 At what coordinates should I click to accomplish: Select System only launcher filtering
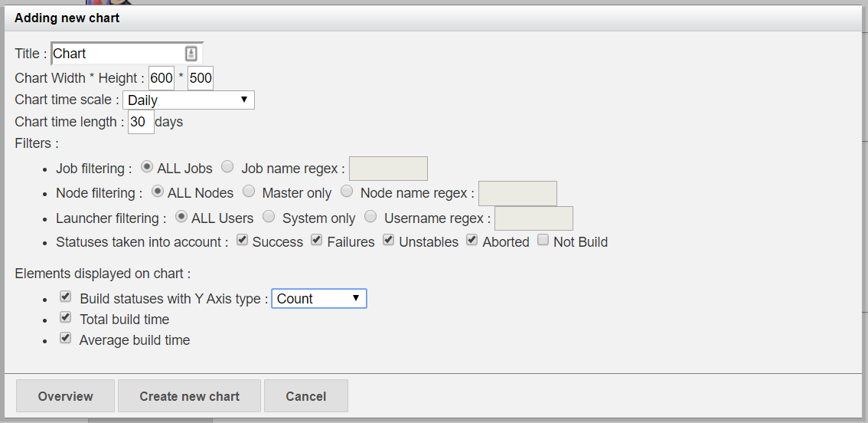coord(269,216)
